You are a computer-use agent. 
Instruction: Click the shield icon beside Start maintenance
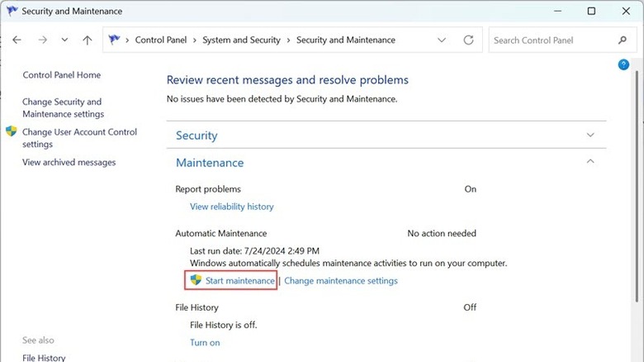point(196,280)
